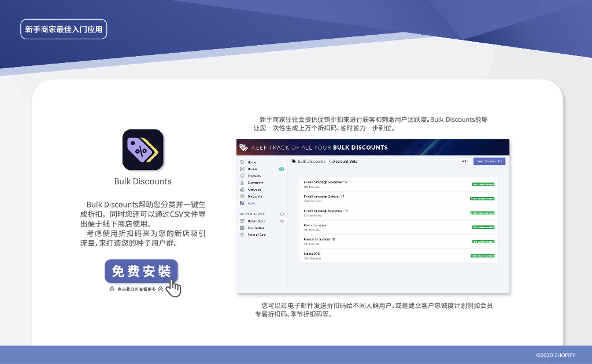Click the left up-chevron beside 点击此处可查看更多

click(112, 289)
